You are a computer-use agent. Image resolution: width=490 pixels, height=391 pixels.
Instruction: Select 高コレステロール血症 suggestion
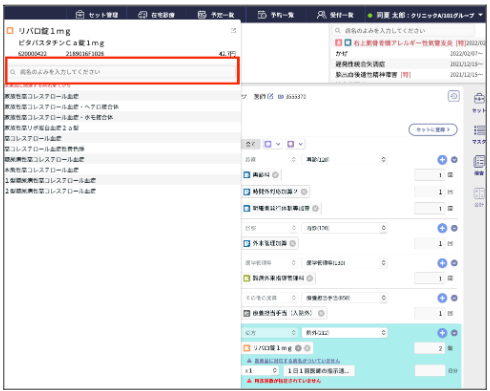122,138
